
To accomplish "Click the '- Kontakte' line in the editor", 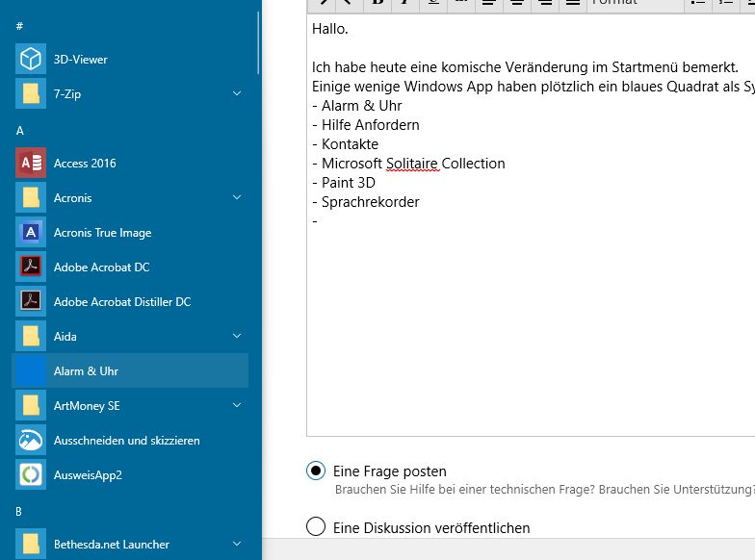I will point(345,144).
